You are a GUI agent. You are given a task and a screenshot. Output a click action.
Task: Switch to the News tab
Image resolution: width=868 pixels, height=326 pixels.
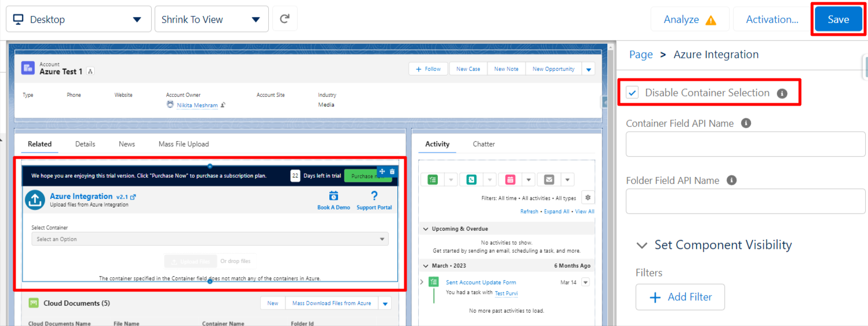click(x=127, y=144)
